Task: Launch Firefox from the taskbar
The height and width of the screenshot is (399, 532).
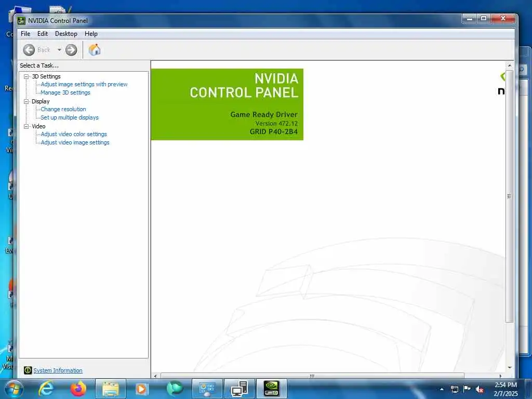Action: click(78, 389)
